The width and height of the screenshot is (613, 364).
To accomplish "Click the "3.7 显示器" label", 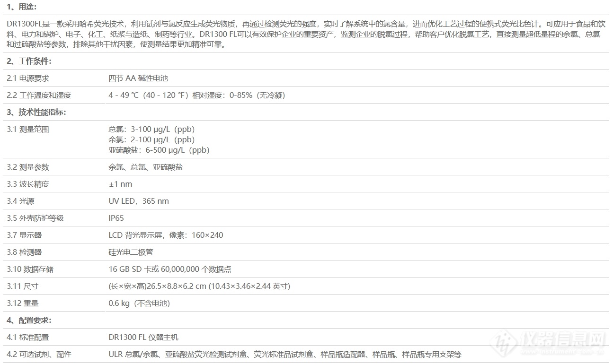I will tap(24, 235).
